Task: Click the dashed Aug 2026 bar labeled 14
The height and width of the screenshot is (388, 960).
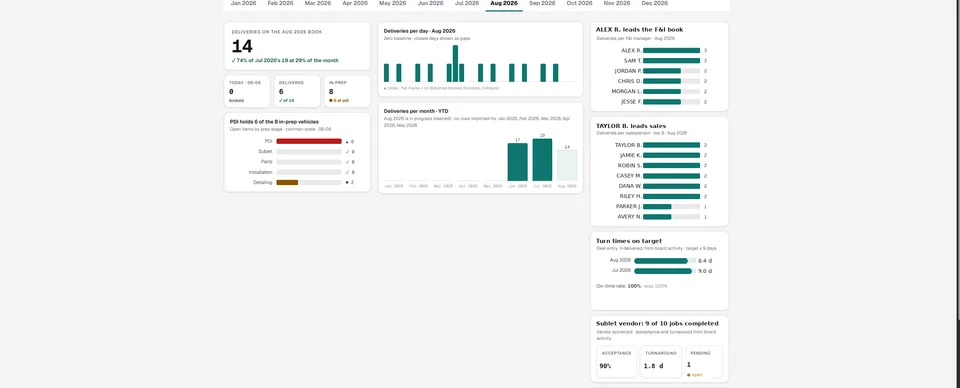Action: 567,165
